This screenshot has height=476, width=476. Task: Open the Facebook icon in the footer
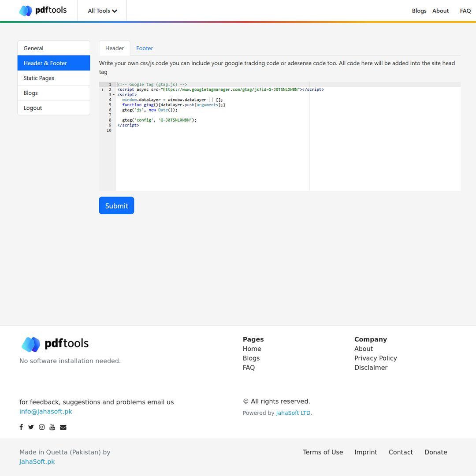click(21, 427)
